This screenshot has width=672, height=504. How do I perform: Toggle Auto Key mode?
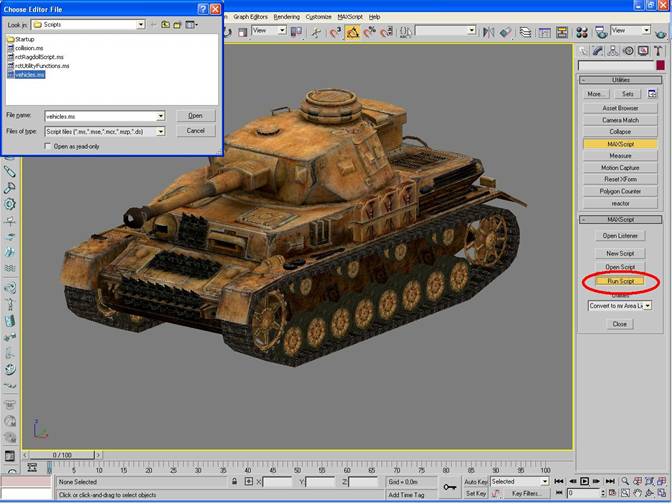[476, 482]
